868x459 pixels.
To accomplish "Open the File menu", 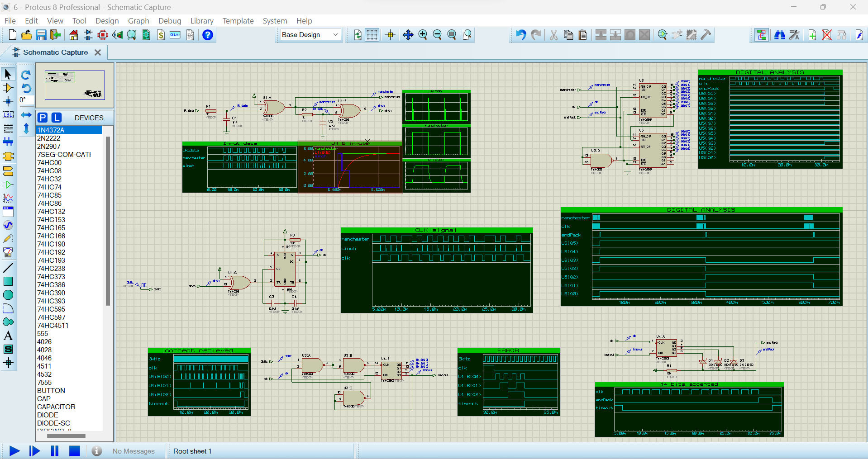I will pos(10,21).
